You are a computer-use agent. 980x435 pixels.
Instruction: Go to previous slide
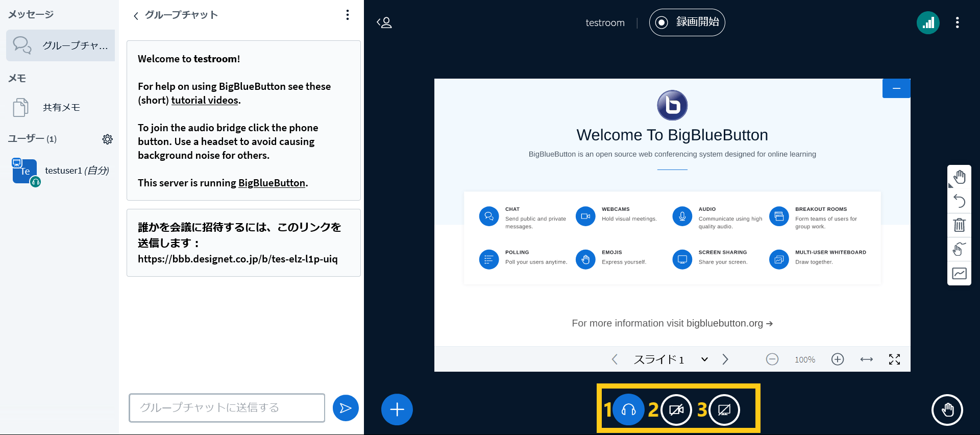coord(615,359)
